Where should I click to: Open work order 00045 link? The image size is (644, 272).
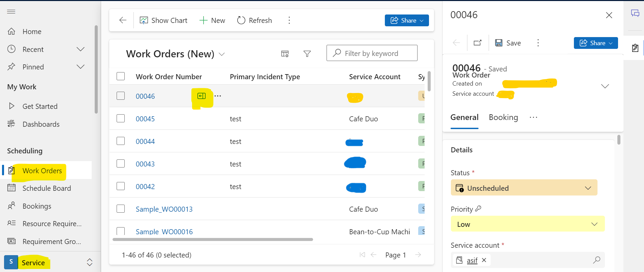click(145, 119)
